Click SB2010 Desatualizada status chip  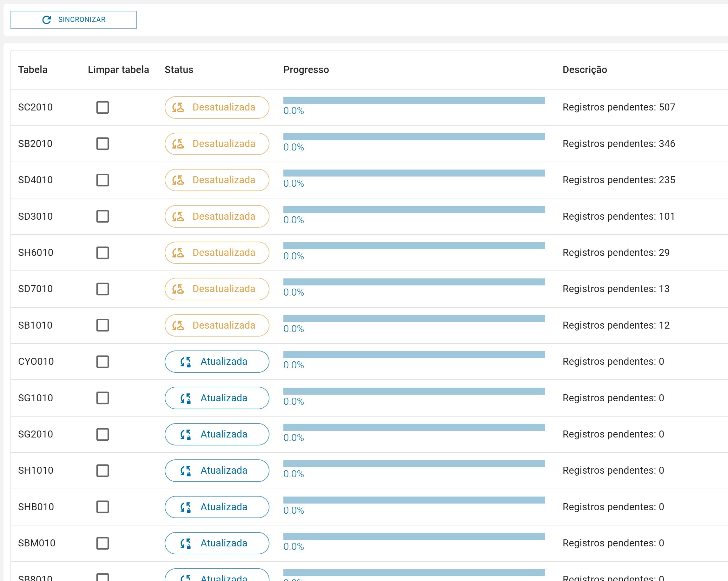coord(217,144)
